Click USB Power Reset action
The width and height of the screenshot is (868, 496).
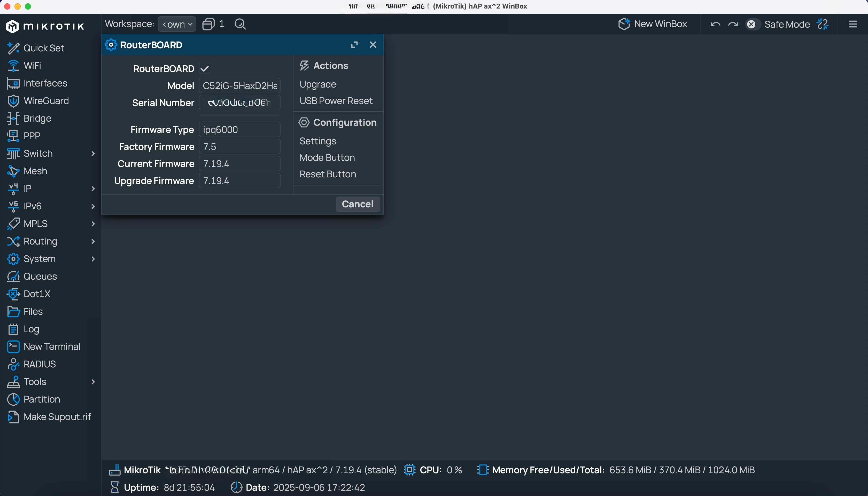click(336, 101)
